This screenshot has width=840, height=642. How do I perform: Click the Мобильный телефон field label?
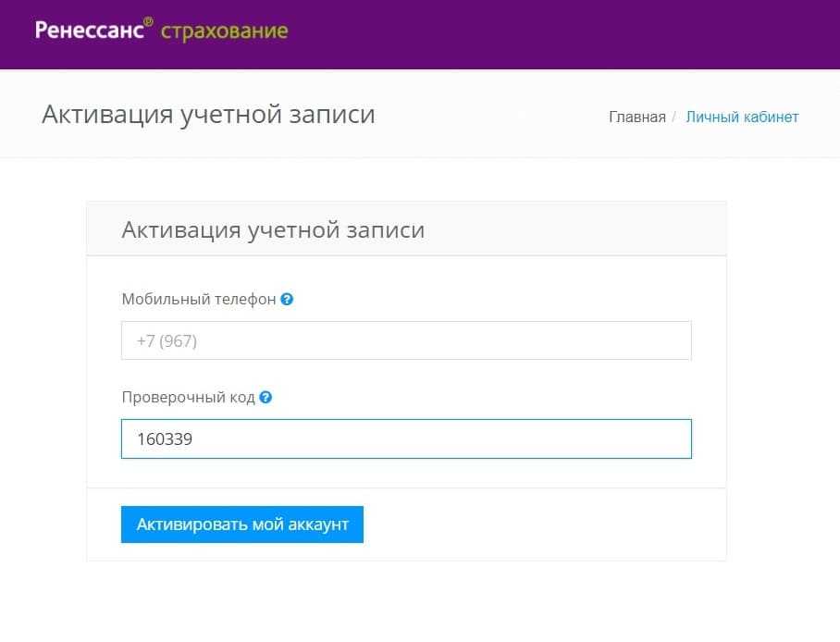[x=198, y=300]
